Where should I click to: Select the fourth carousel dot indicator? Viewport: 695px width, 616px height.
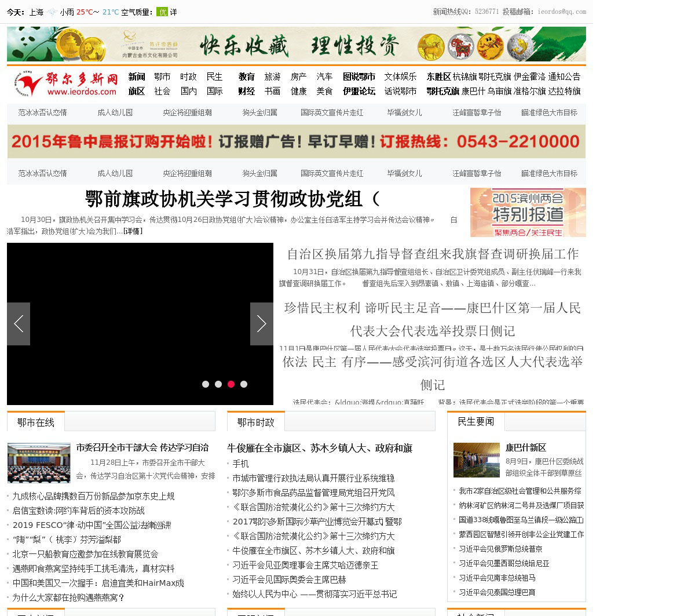[244, 384]
